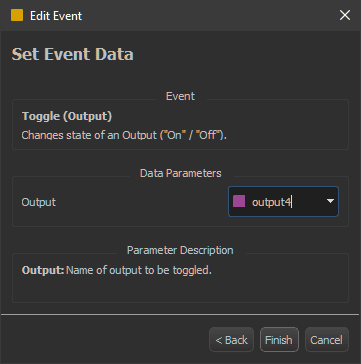
Task: Click the bold Output: description label
Action: pyautogui.click(x=43, y=270)
